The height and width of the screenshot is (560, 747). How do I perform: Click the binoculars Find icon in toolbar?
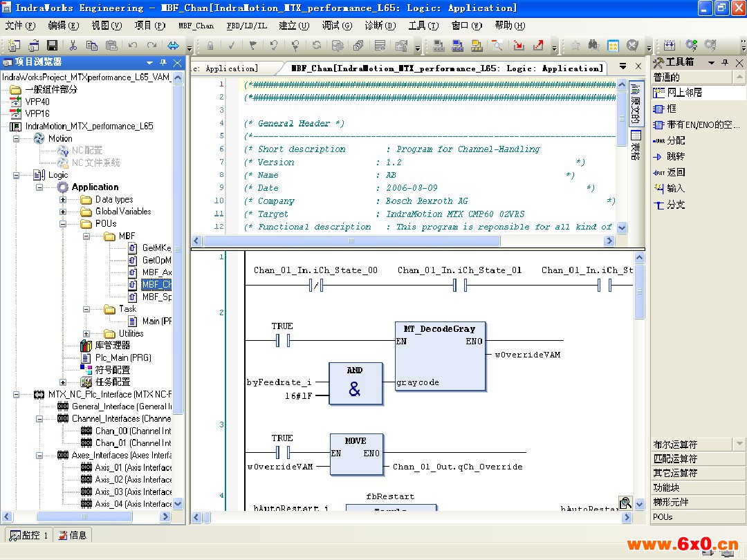point(593,46)
